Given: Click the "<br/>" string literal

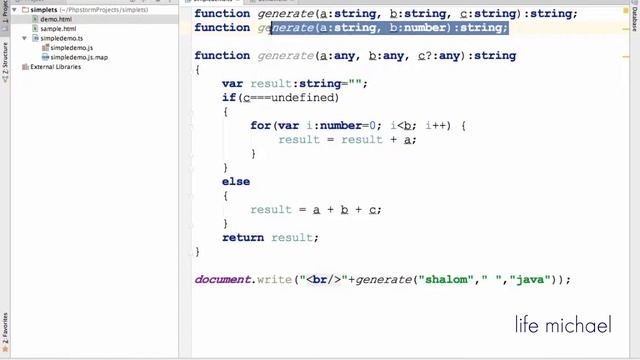Looking at the screenshot, I should pyautogui.click(x=323, y=280).
